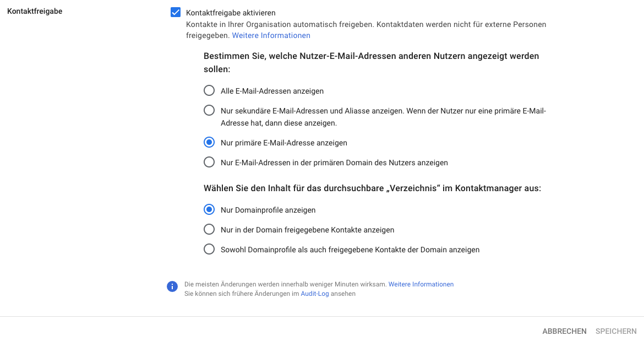644x341 pixels.
Task: Select the 'Nur primäre E-Mail-Adresse anzeigen' radio button
Action: click(209, 142)
